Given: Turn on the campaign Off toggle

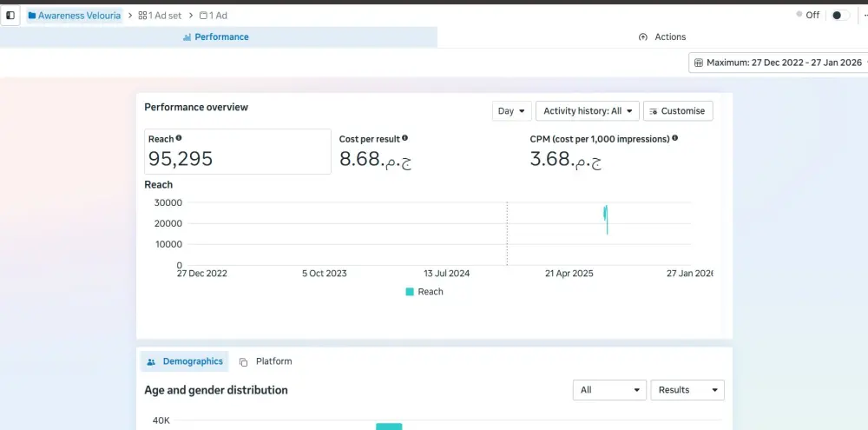Looking at the screenshot, I should point(839,16).
